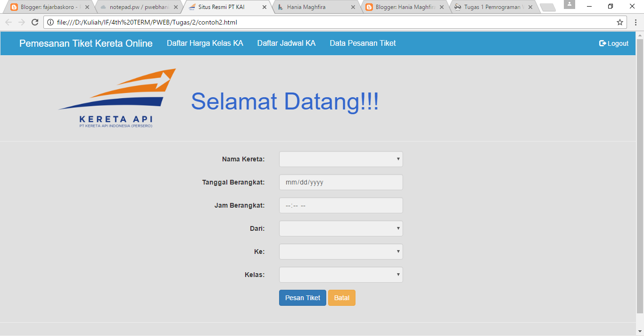Screen dimensions: 644x336
Task: Click the Batal button
Action: pyautogui.click(x=342, y=298)
